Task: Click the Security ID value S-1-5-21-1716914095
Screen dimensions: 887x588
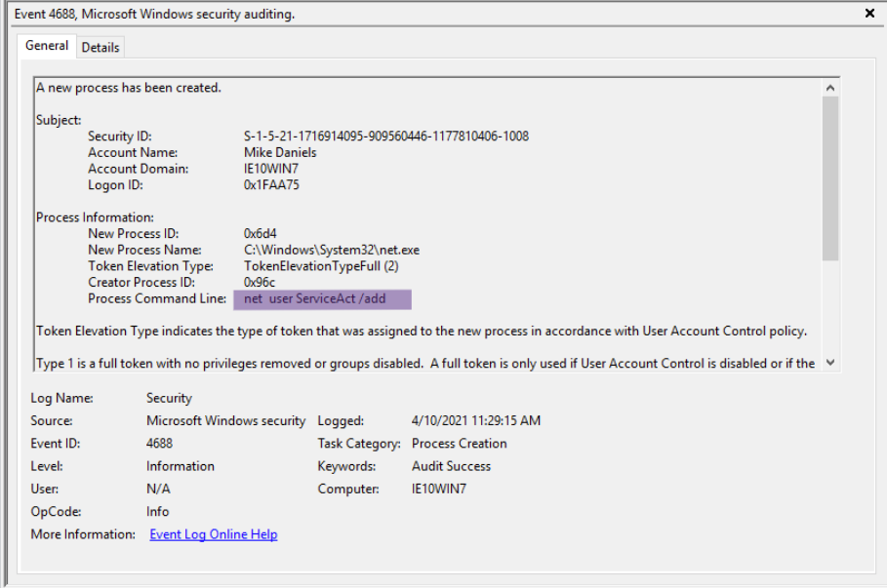Action: (385, 137)
